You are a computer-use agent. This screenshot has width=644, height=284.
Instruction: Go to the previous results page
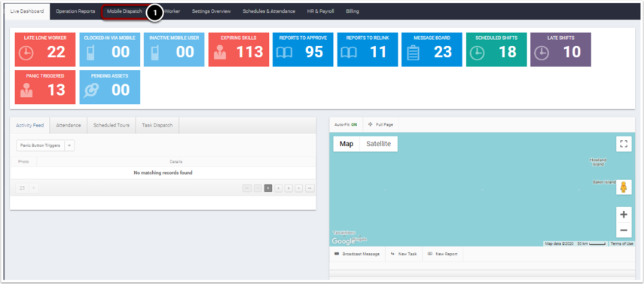[258, 188]
